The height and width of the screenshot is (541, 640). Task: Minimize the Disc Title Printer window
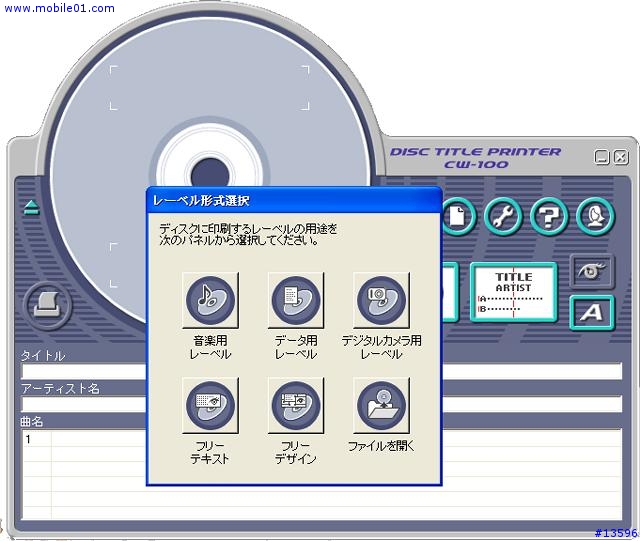[x=602, y=157]
